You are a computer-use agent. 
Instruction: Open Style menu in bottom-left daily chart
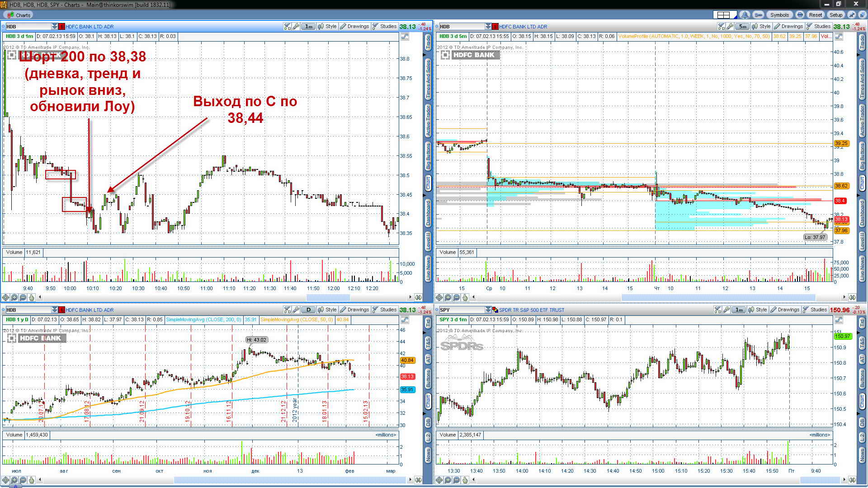pos(328,310)
